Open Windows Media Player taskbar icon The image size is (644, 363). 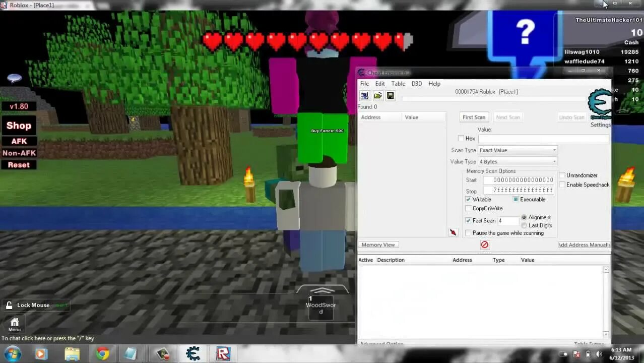[x=41, y=354]
